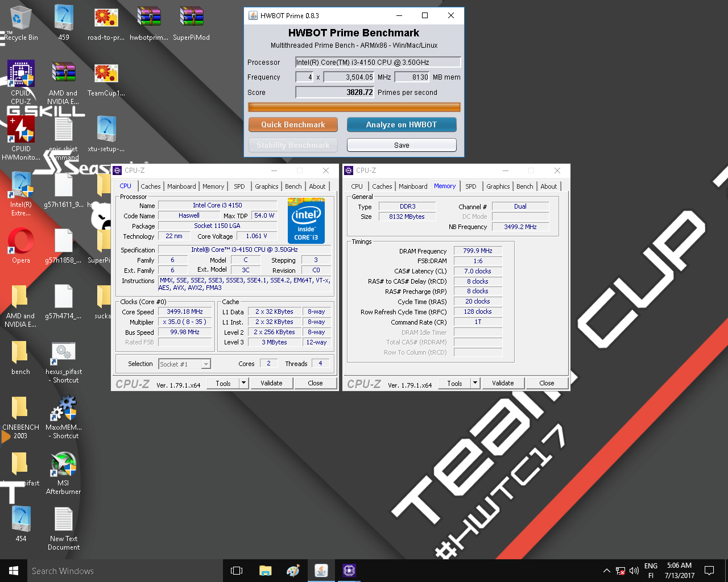Switch to CPU-Z taskbar icon
Image resolution: width=728 pixels, height=582 pixels.
[x=349, y=571]
